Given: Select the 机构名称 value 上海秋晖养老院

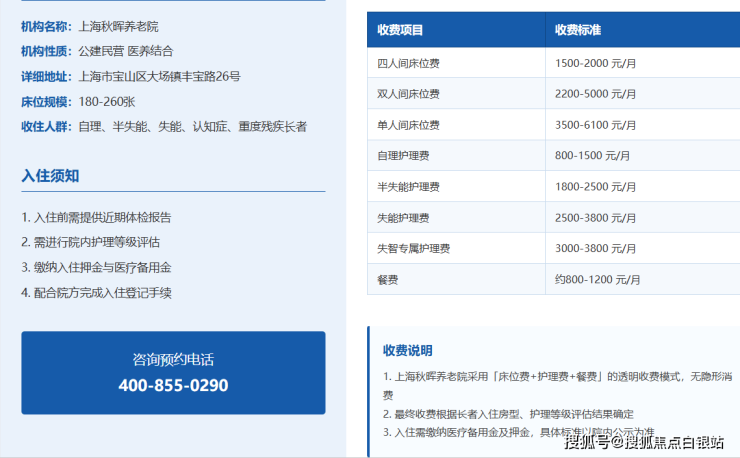Looking at the screenshot, I should (x=118, y=26).
